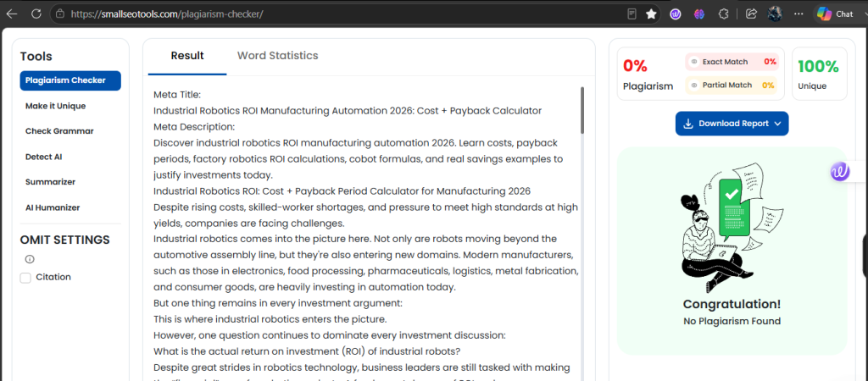Viewport: 868px width, 381px height.
Task: Open the pink brain extension icon
Action: (x=699, y=14)
